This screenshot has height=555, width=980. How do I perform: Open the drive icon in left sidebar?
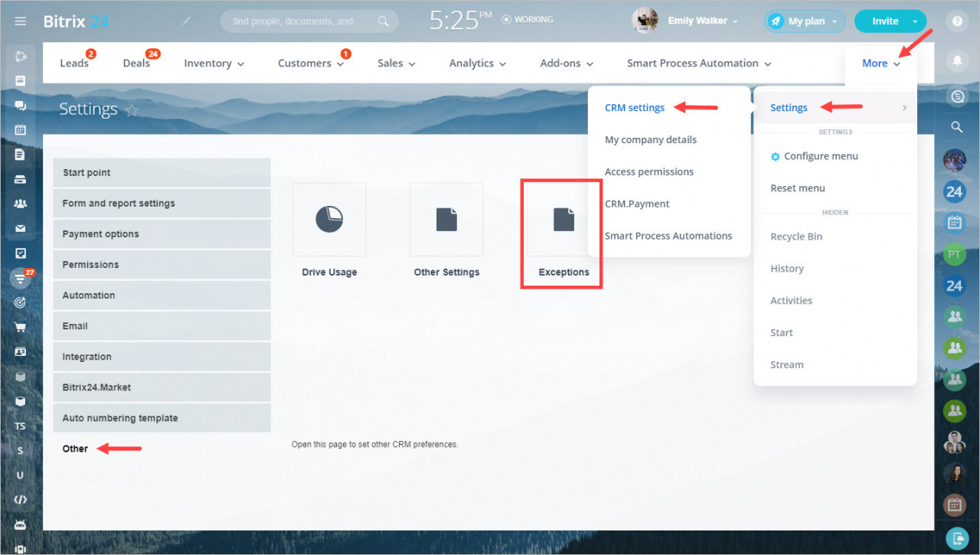coord(21,179)
